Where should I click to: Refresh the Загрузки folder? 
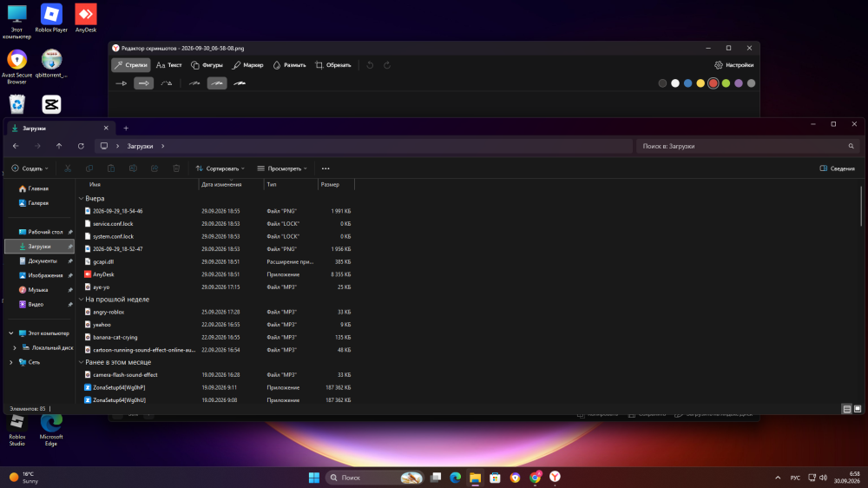[x=81, y=146]
